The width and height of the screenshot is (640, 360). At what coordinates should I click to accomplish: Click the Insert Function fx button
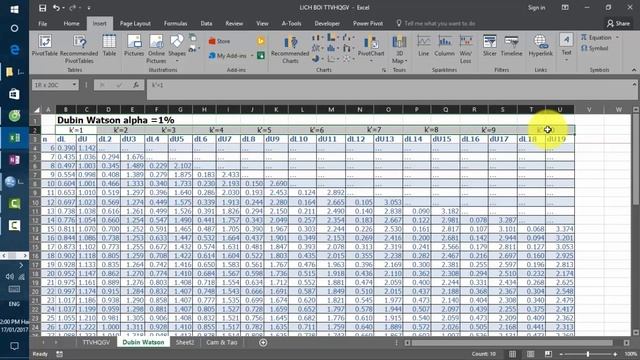tap(136, 85)
